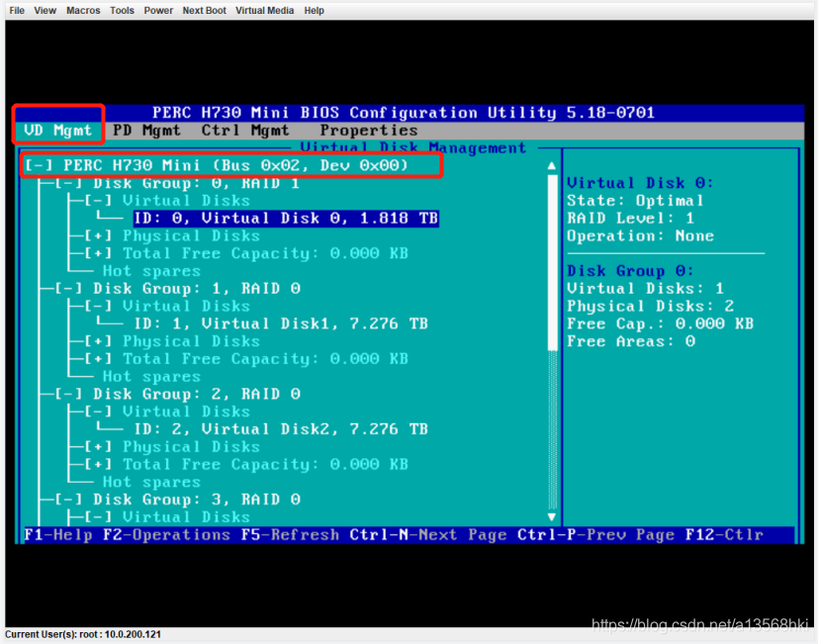Screen dimensions: 818x644
Task: Click Ctrl-P-Prev Page in the footer
Action: coord(595,535)
